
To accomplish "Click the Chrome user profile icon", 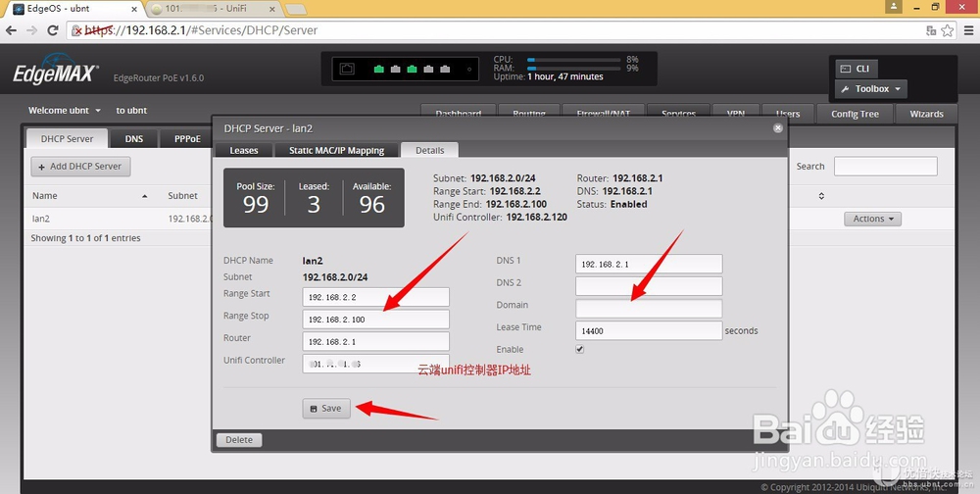I will 894,7.
